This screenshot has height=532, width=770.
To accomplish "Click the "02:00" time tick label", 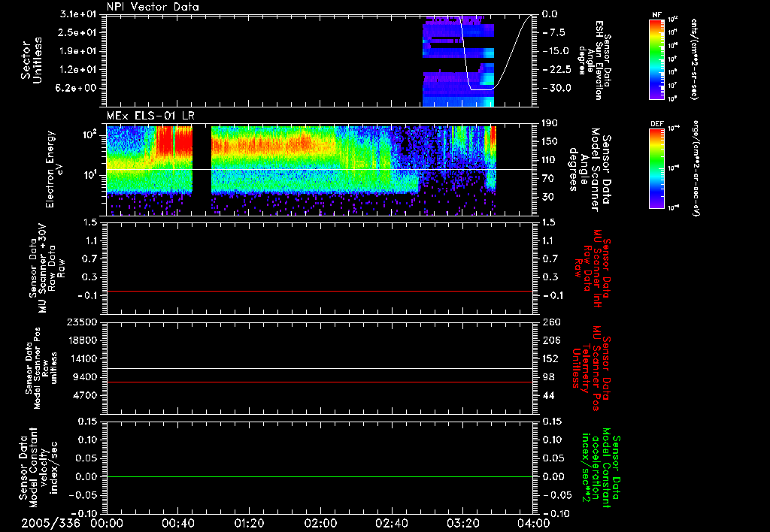I will pos(320,523).
